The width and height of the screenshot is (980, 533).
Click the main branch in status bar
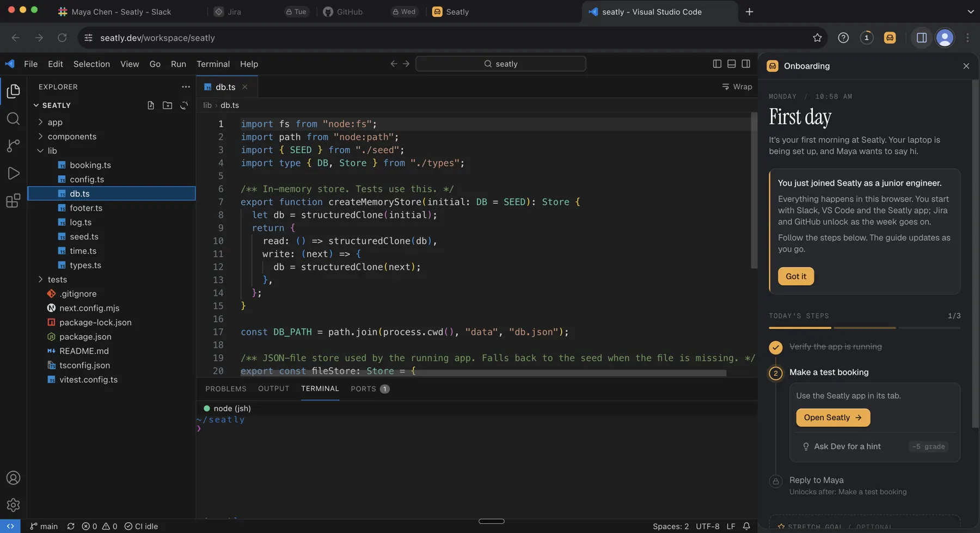(x=44, y=526)
